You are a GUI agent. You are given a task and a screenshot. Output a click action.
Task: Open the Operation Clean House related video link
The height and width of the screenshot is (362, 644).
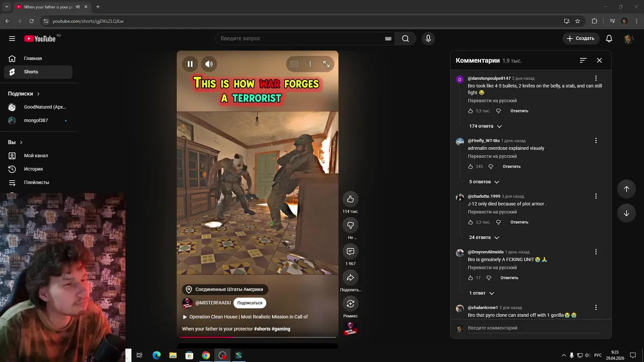(245, 317)
